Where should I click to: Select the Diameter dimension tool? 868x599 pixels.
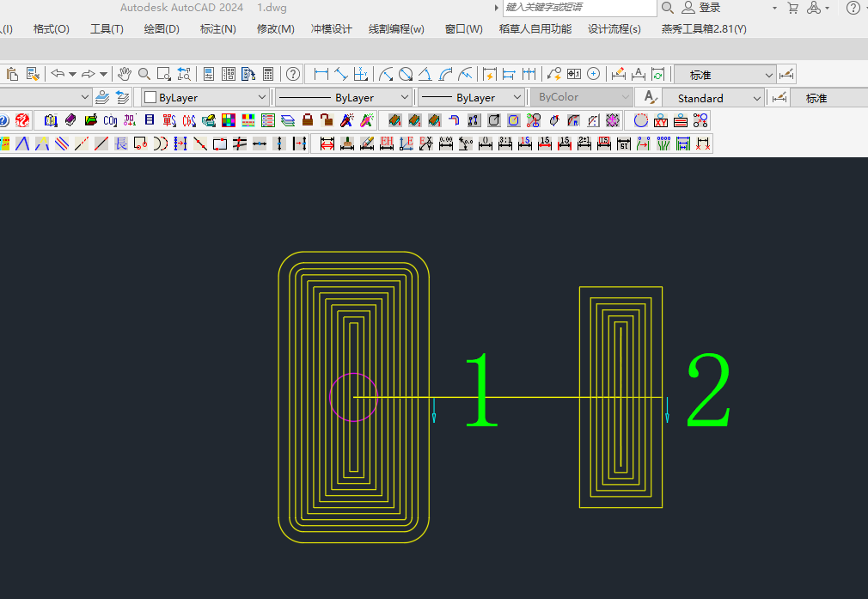(406, 74)
